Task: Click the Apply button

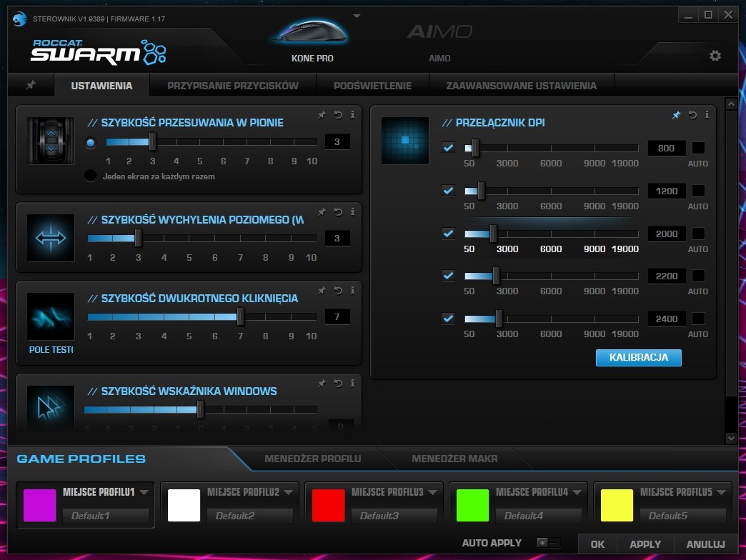Action: pos(645,544)
